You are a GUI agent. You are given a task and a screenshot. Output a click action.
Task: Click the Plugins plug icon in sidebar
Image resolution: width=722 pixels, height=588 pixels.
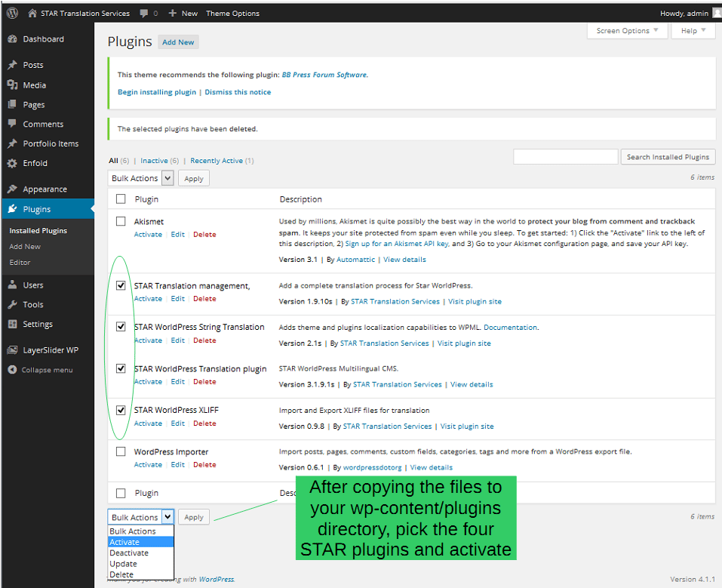pyautogui.click(x=12, y=209)
